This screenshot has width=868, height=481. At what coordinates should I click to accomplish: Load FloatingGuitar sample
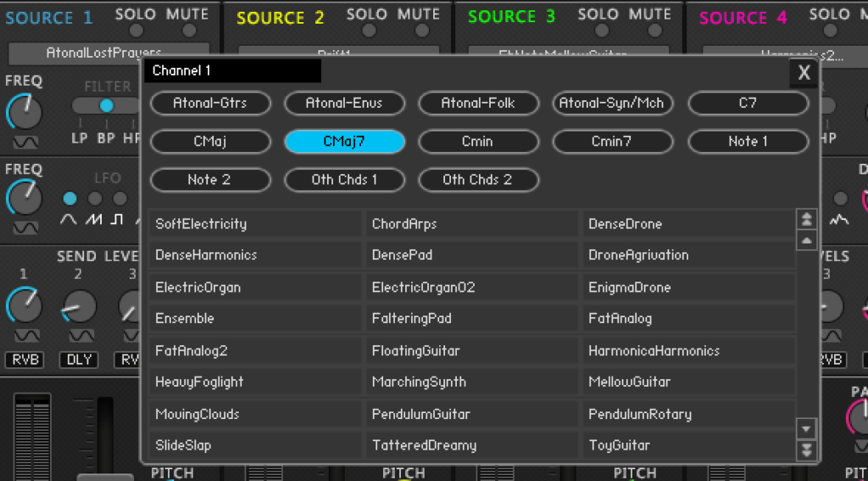[471, 350]
